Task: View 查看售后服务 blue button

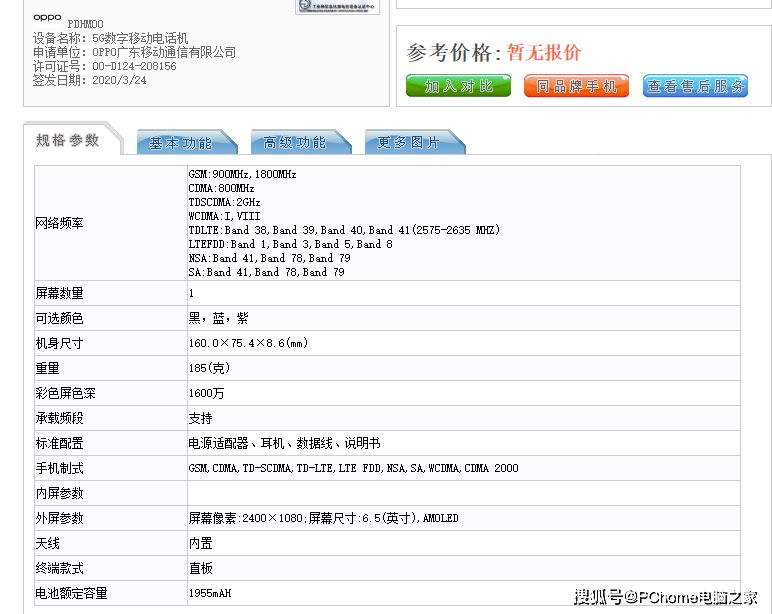Action: 695,86
